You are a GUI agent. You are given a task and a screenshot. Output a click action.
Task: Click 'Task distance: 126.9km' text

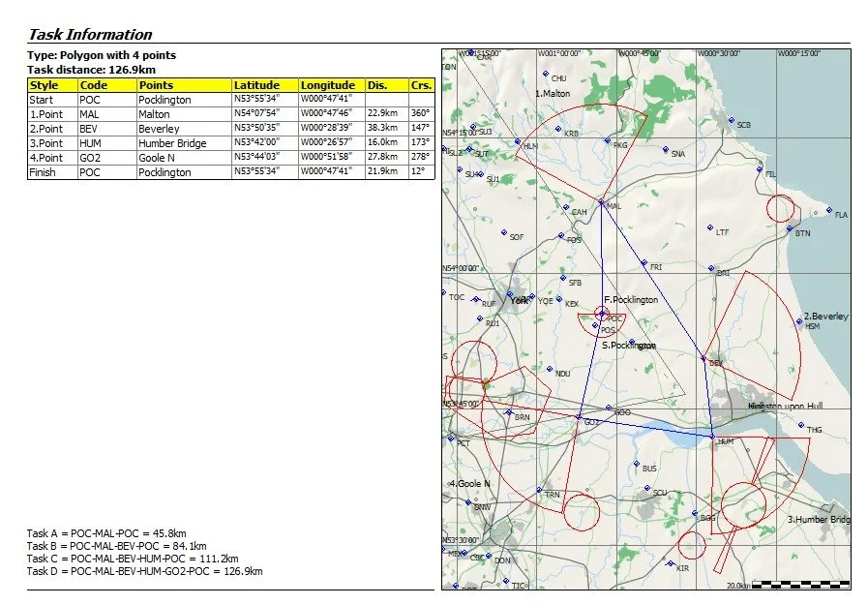pos(91,70)
